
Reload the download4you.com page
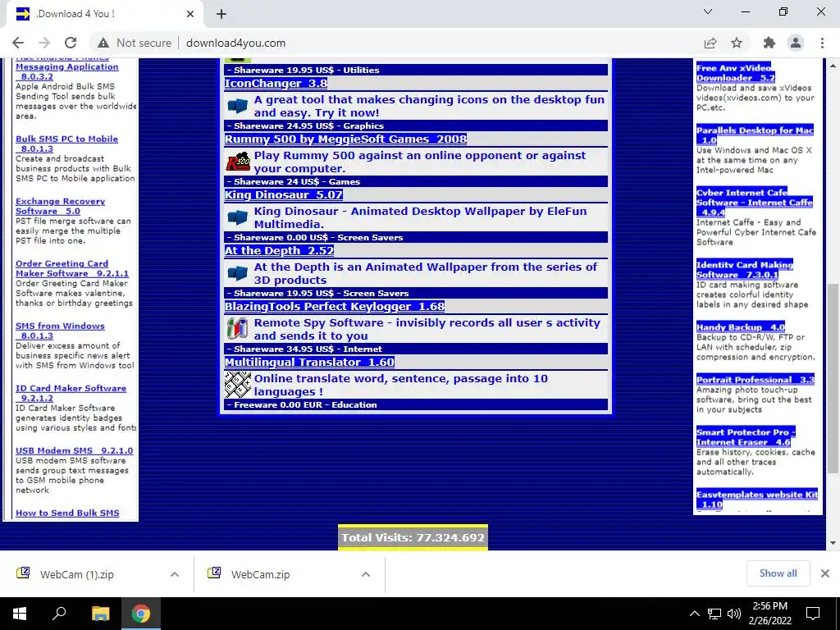point(71,43)
